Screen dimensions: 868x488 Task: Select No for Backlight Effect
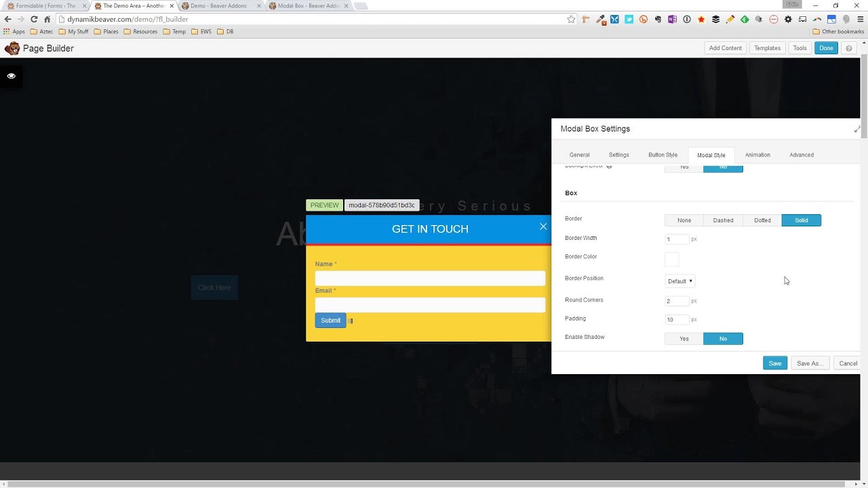coord(723,167)
